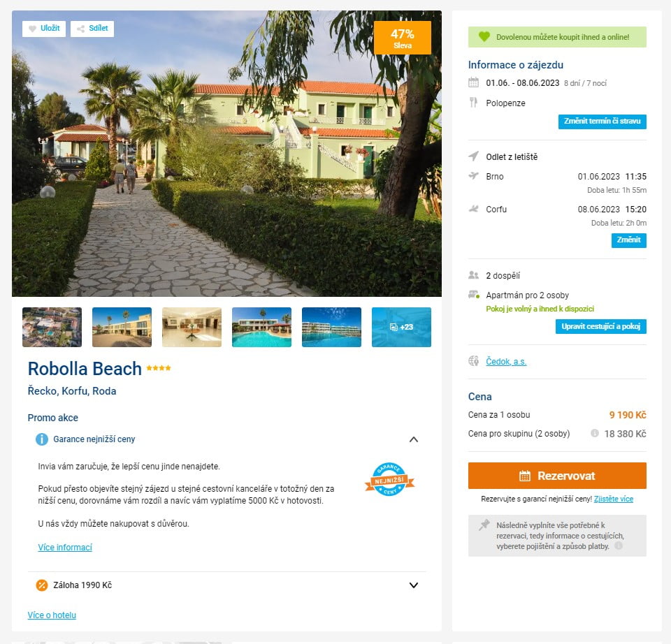The width and height of the screenshot is (671, 644).
Task: Click Upravit cestující a pokoj button
Action: coord(601,327)
